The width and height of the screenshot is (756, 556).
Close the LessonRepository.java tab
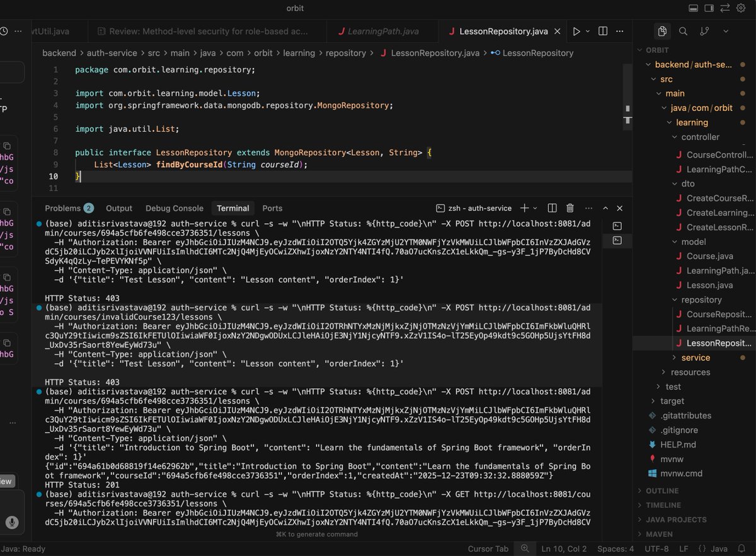coord(559,31)
